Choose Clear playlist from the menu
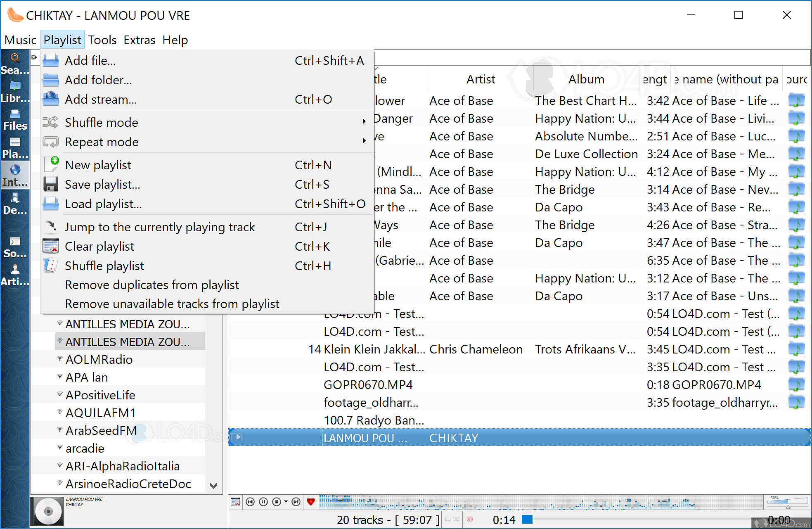This screenshot has width=812, height=529. point(99,246)
